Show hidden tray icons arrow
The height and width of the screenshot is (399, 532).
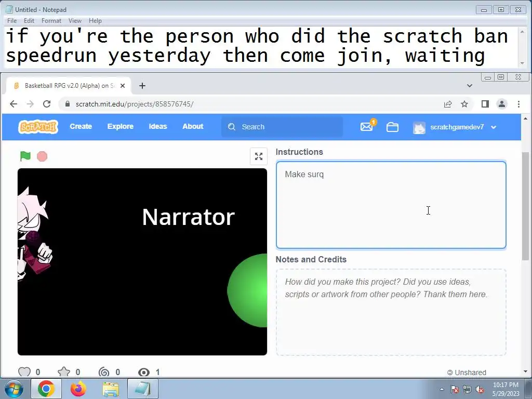[x=442, y=389]
